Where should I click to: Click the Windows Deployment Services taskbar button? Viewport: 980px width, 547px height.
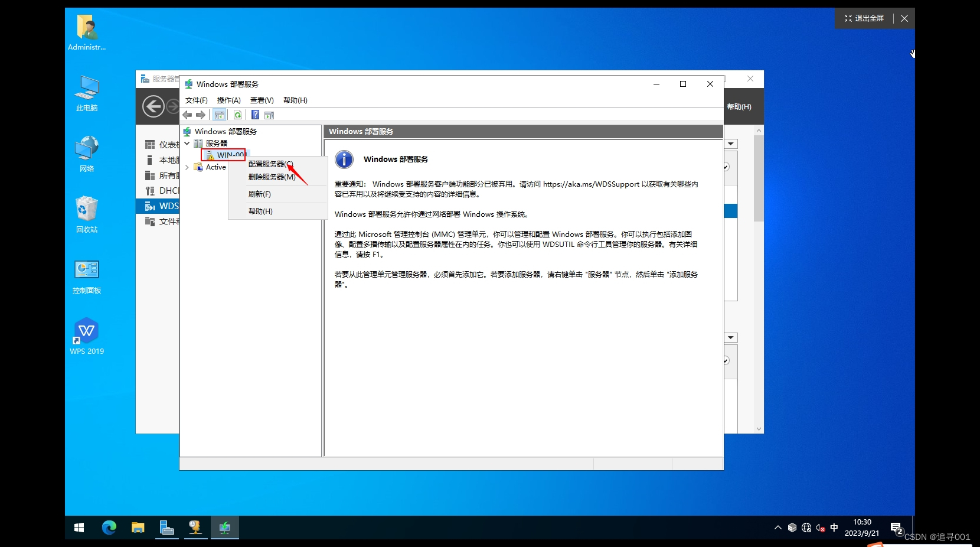225,528
